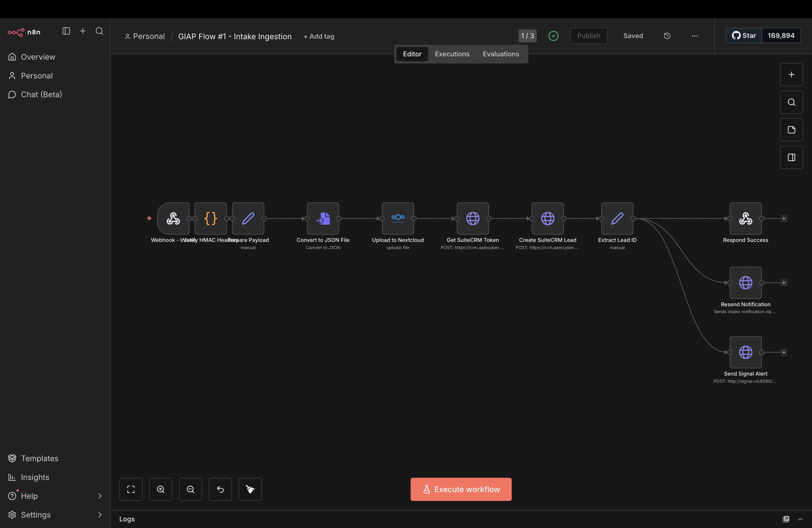
Task: Tidy up the workflow layout
Action: tap(250, 489)
